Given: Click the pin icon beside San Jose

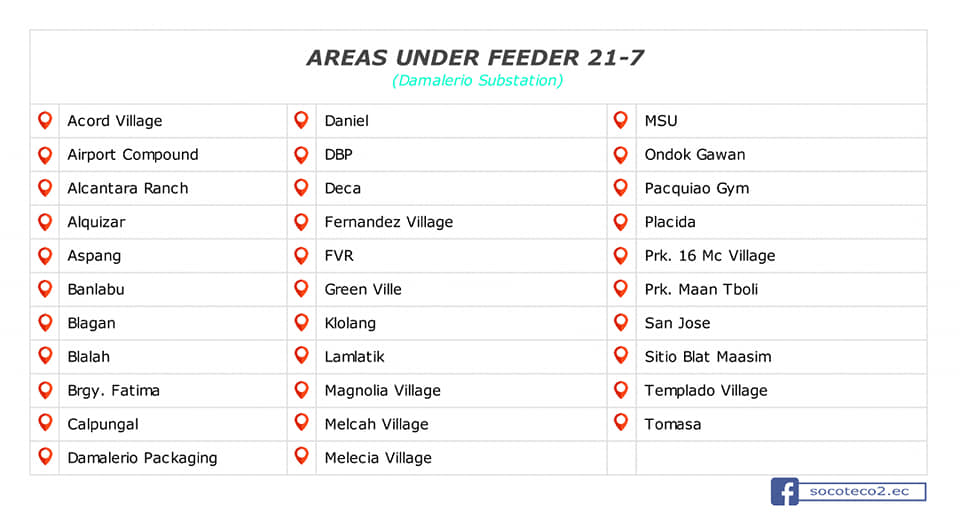Looking at the screenshot, I should (x=621, y=322).
